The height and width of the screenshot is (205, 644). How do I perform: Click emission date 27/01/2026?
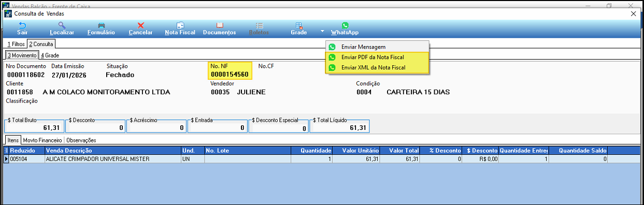(69, 75)
